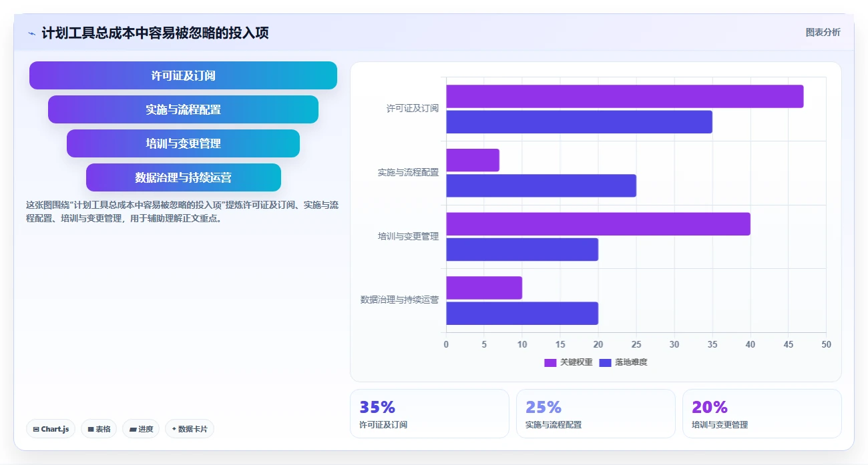
Task: Click the description paragraph starting 这张图围绕
Action: pos(182,211)
